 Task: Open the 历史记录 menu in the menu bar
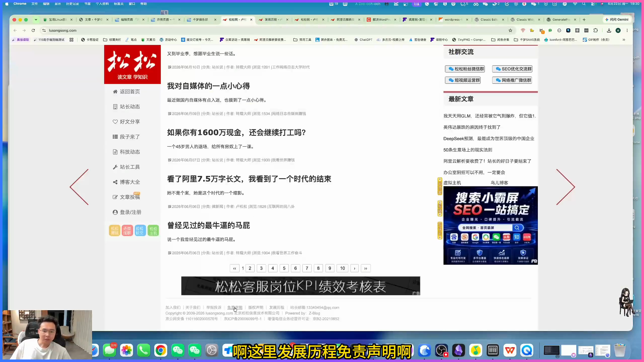(x=72, y=4)
